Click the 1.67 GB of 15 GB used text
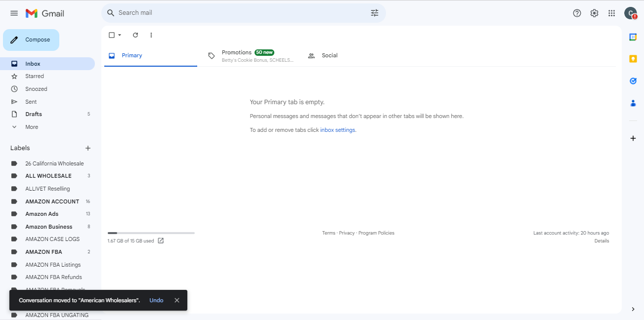 click(x=130, y=241)
